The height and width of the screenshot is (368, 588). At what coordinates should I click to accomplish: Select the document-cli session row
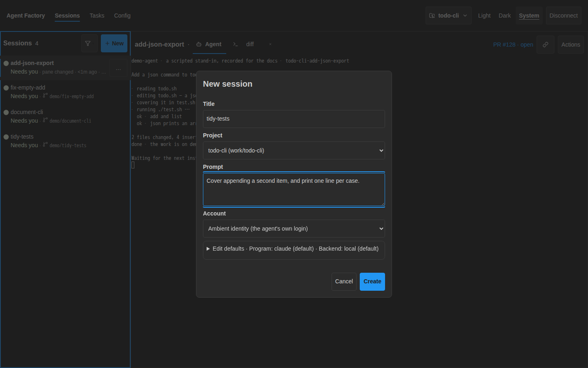pos(65,117)
